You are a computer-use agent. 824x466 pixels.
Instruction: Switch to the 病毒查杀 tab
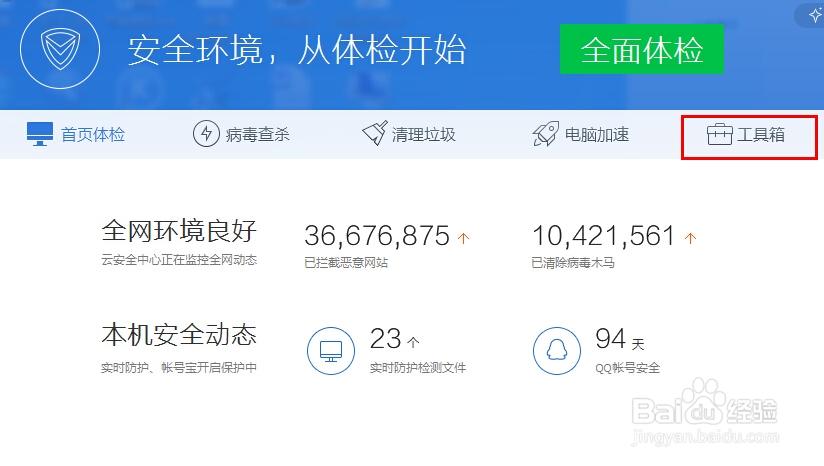click(241, 134)
